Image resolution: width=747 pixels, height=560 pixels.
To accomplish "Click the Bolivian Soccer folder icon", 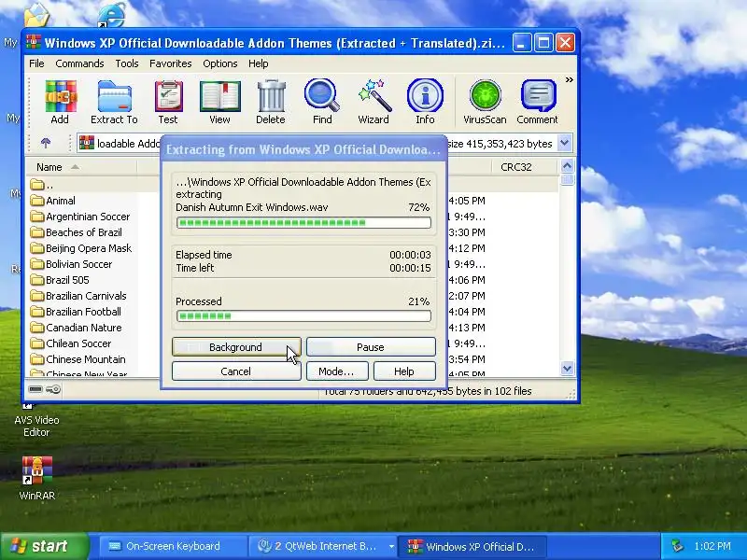I will pos(36,264).
